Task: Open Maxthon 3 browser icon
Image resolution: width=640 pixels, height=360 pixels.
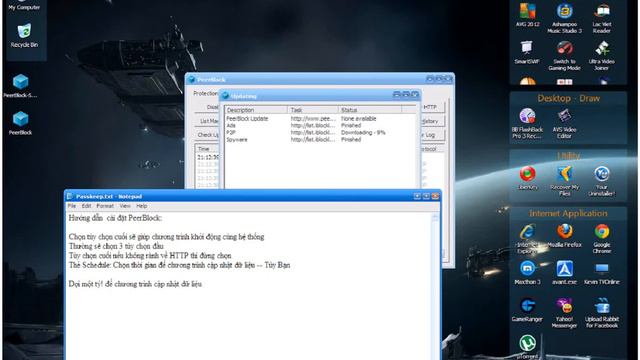Action: coord(527,273)
